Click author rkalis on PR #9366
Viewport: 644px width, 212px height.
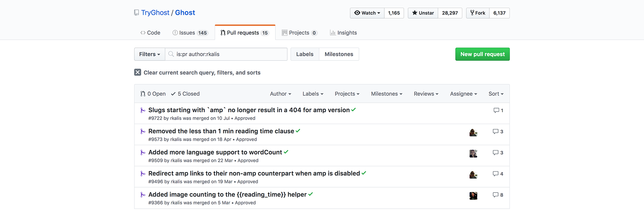click(x=176, y=203)
